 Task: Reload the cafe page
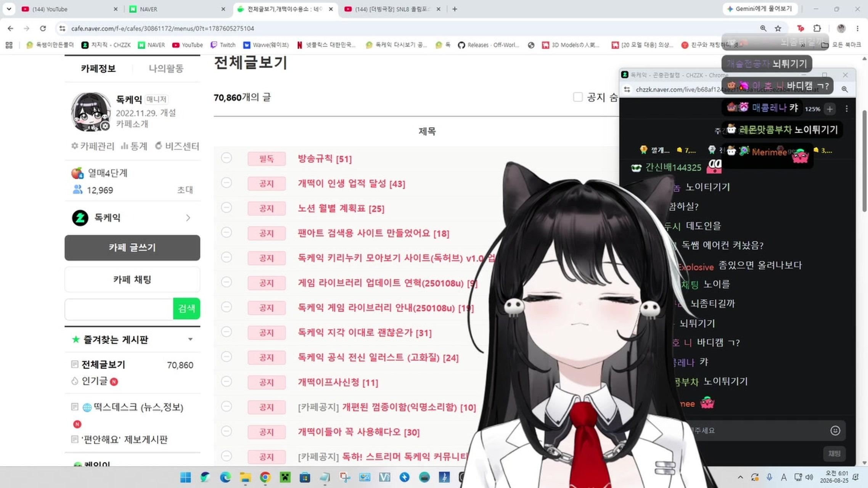[x=43, y=28]
